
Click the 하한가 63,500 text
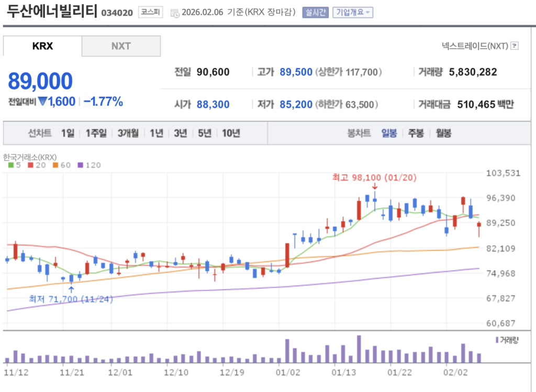pyautogui.click(x=347, y=104)
